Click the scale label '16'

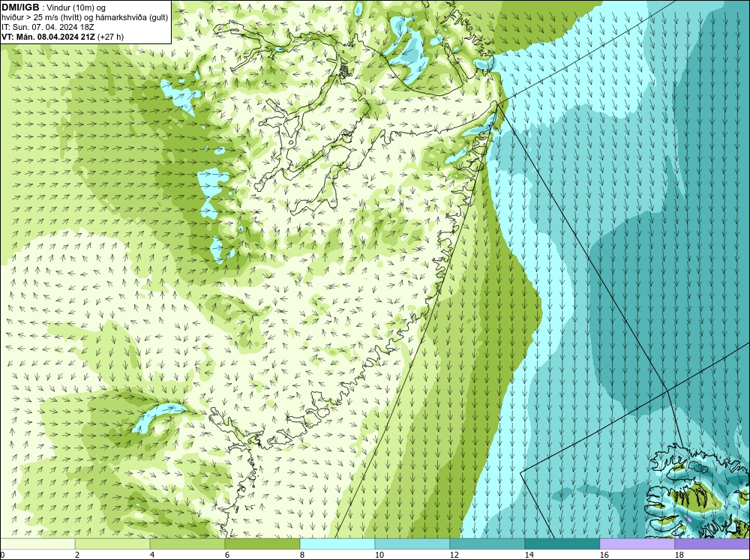604,555
